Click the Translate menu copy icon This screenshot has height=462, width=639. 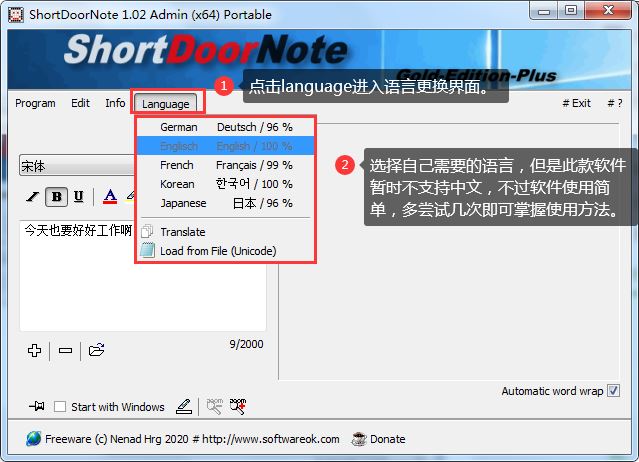[x=147, y=231]
